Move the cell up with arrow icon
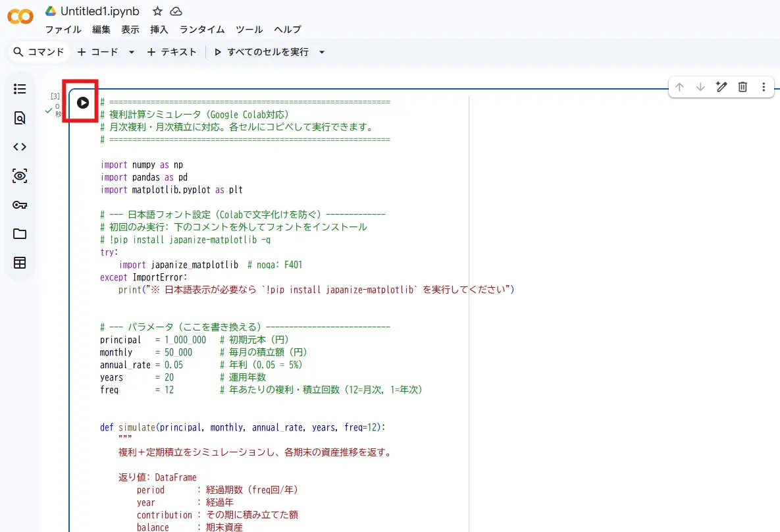Viewport: 780px width, 532px height. coord(679,87)
